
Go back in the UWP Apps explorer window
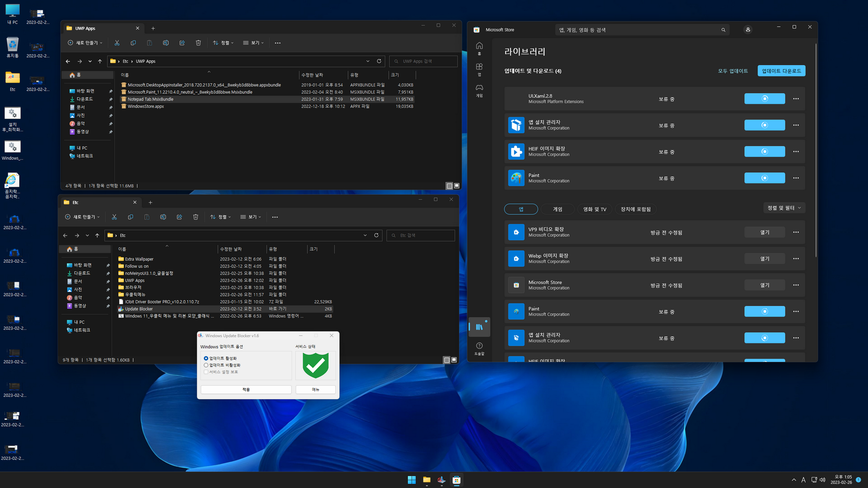pos(68,61)
